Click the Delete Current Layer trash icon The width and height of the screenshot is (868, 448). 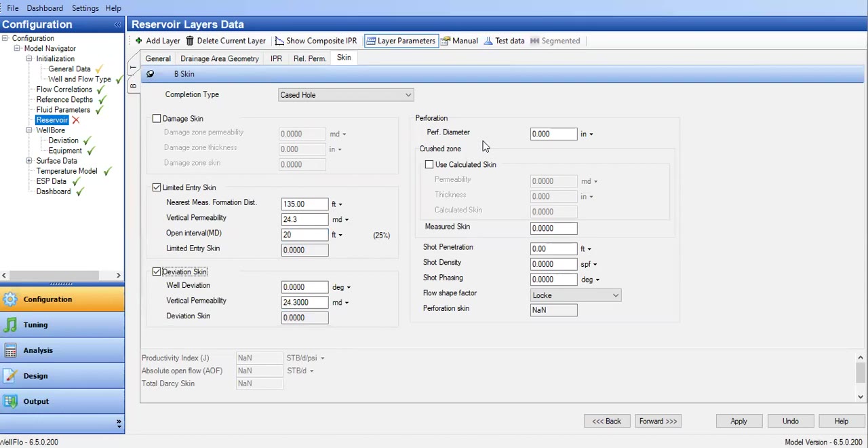click(190, 41)
